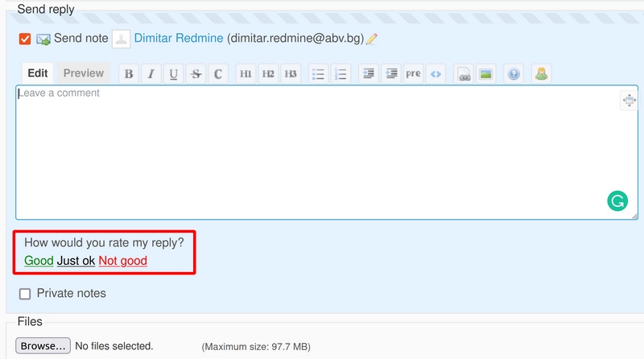Viewport: 644px width, 359px height.
Task: Uncheck the Send note checkbox
Action: coord(25,39)
